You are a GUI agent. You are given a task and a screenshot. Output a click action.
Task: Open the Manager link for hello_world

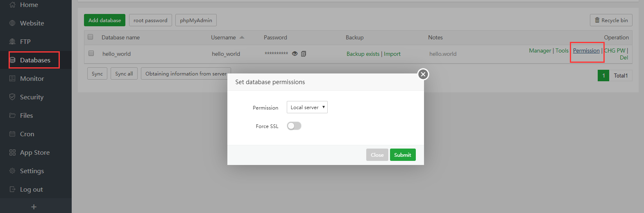click(x=540, y=50)
